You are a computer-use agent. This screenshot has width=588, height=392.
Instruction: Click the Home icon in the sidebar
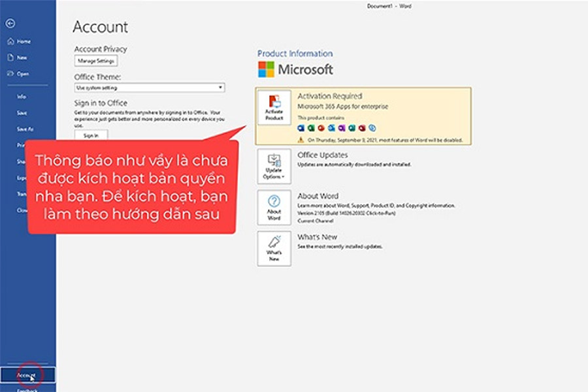(x=10, y=41)
